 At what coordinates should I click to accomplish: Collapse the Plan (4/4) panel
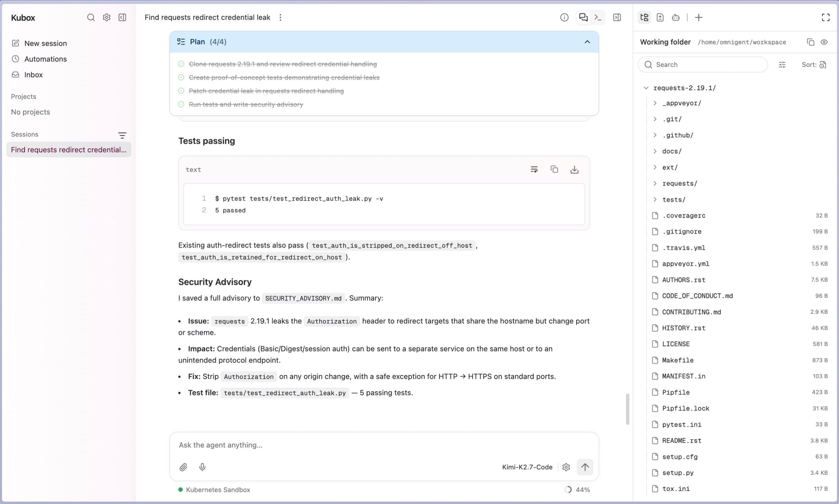point(587,42)
